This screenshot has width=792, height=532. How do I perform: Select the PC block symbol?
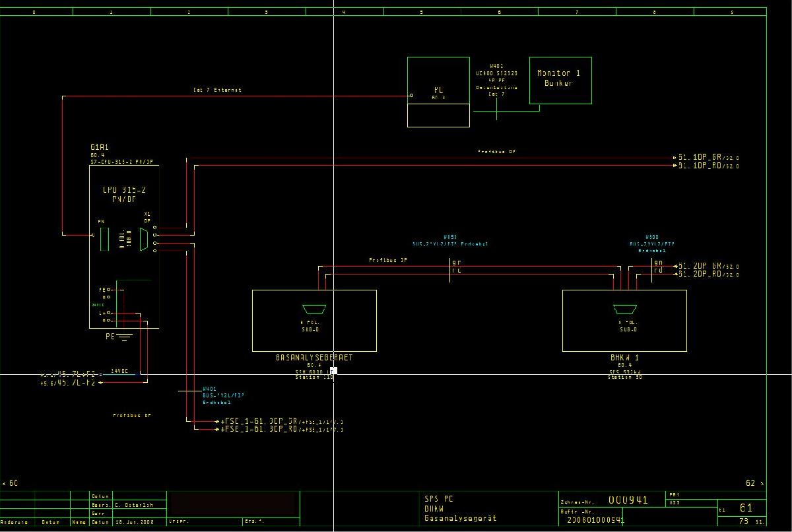(x=438, y=91)
